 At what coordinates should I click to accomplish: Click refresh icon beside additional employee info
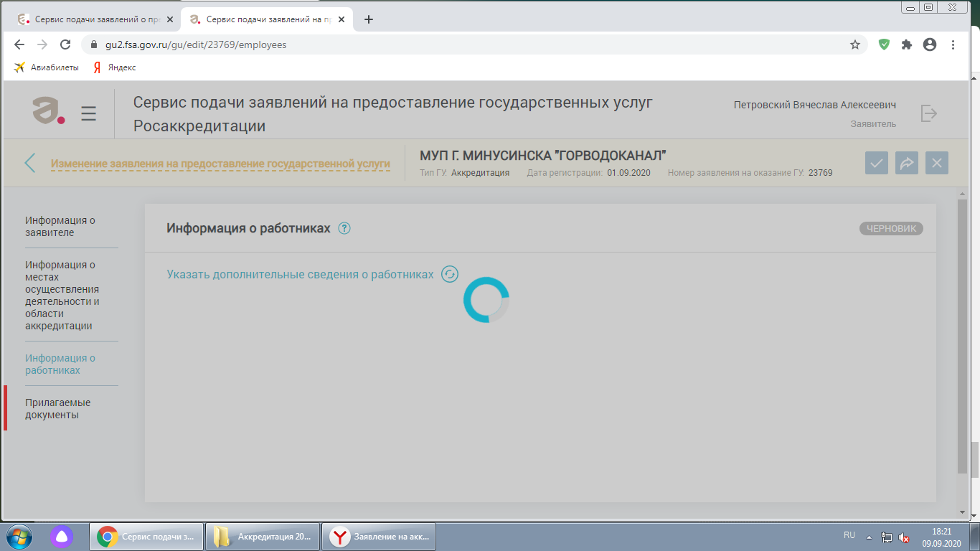(450, 274)
